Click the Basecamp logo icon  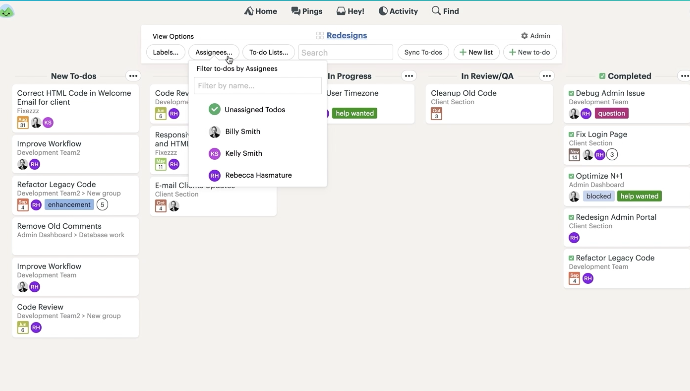tap(7, 11)
